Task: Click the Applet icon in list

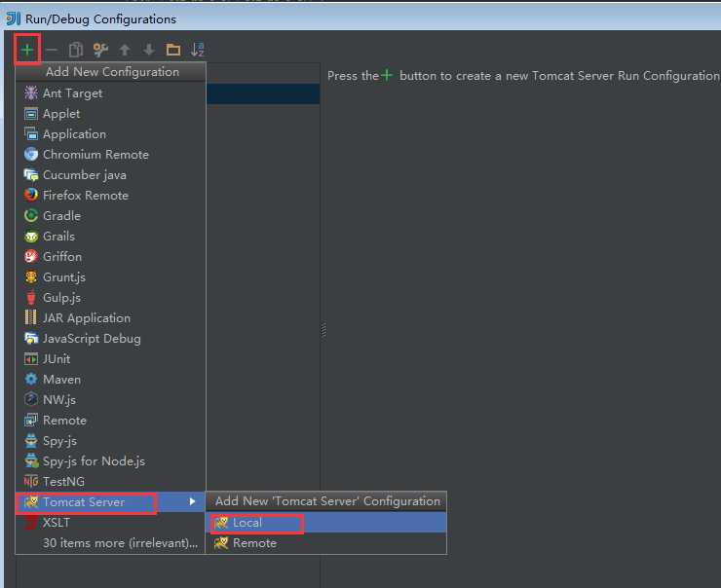Action: click(31, 114)
